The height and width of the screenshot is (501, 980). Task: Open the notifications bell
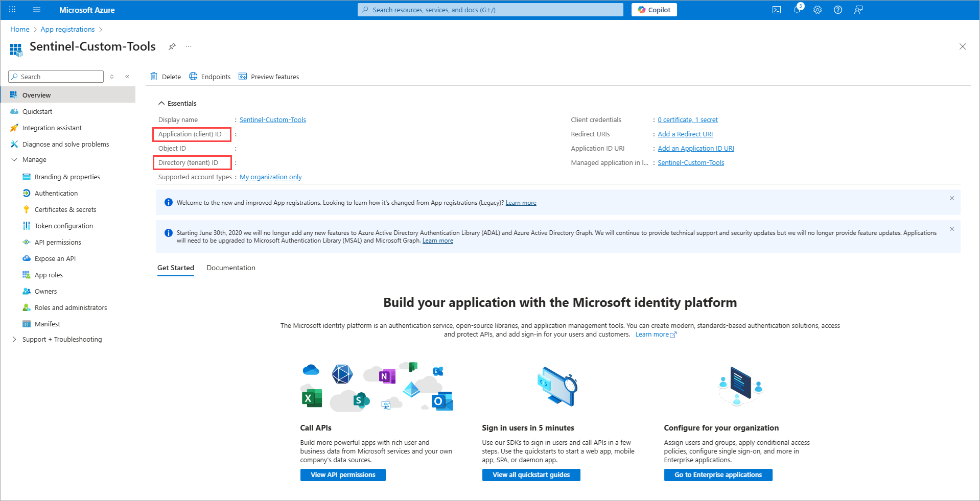pos(797,10)
